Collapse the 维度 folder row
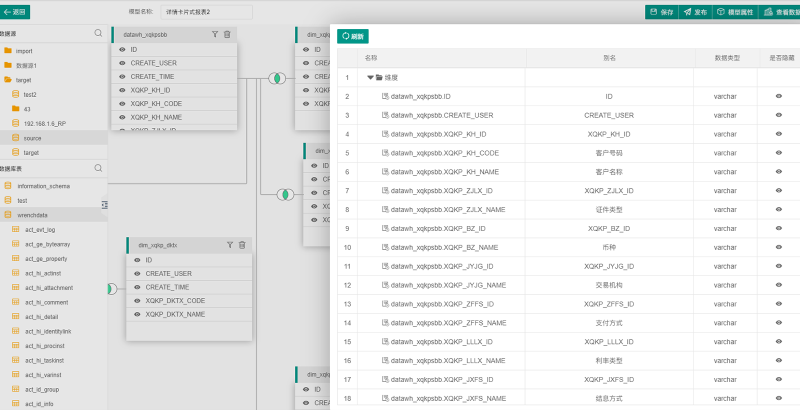The width and height of the screenshot is (800, 410). click(x=370, y=78)
